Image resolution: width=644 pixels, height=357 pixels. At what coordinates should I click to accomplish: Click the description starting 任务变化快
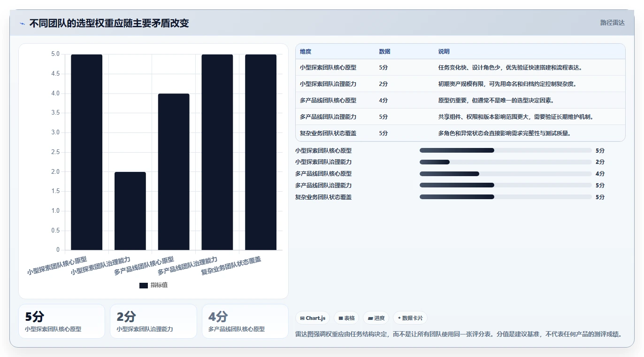[x=510, y=67]
